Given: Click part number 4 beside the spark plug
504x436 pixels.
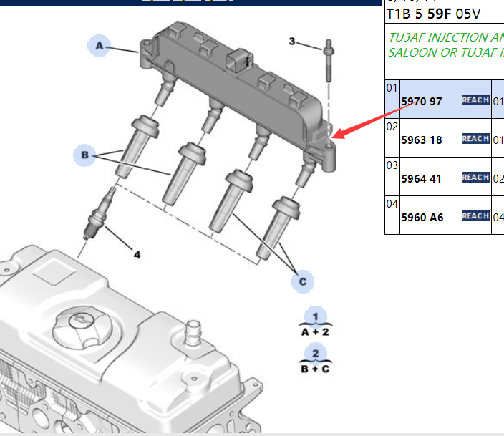Looking at the screenshot, I should click(x=137, y=255).
